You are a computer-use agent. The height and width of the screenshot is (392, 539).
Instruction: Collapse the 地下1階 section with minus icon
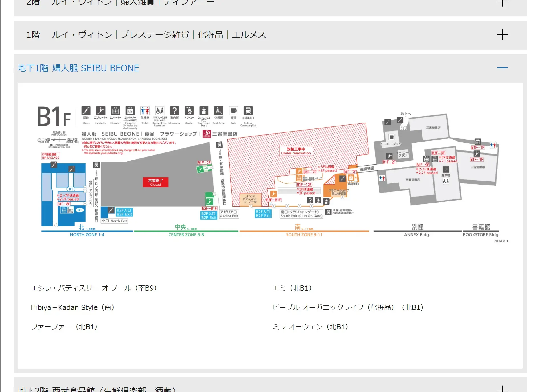click(502, 68)
